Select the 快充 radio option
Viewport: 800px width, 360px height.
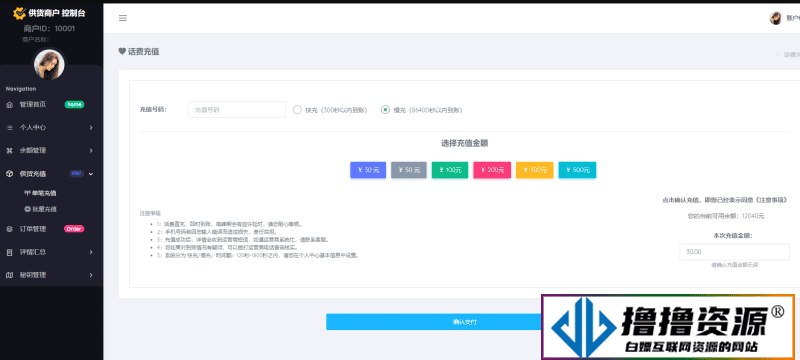tap(297, 110)
